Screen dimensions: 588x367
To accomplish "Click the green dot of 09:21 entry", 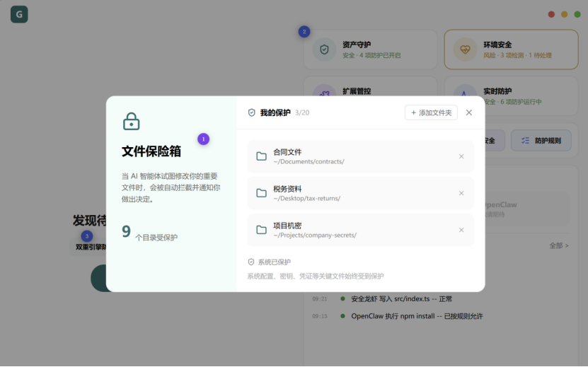I will (342, 299).
